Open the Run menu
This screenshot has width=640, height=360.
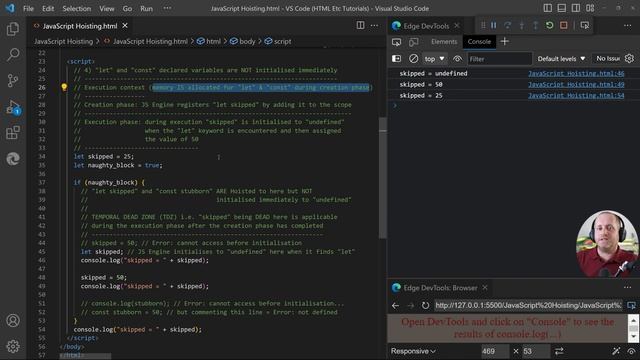[146, 8]
